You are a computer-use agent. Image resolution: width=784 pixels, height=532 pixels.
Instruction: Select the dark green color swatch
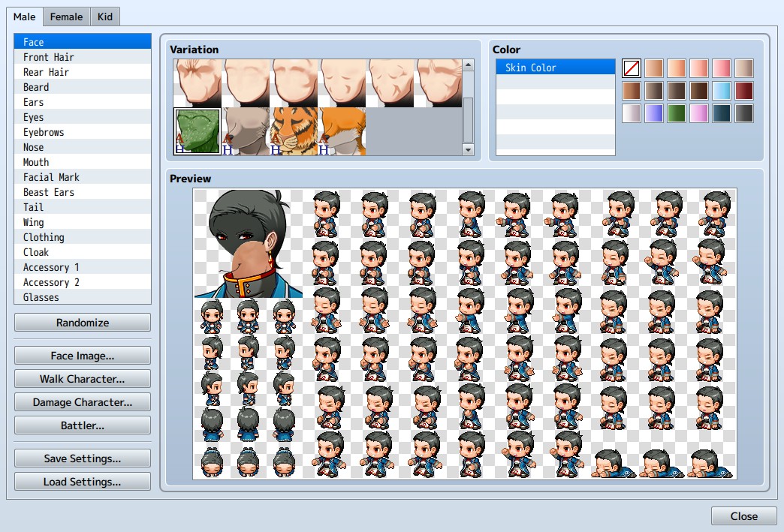[x=677, y=113]
